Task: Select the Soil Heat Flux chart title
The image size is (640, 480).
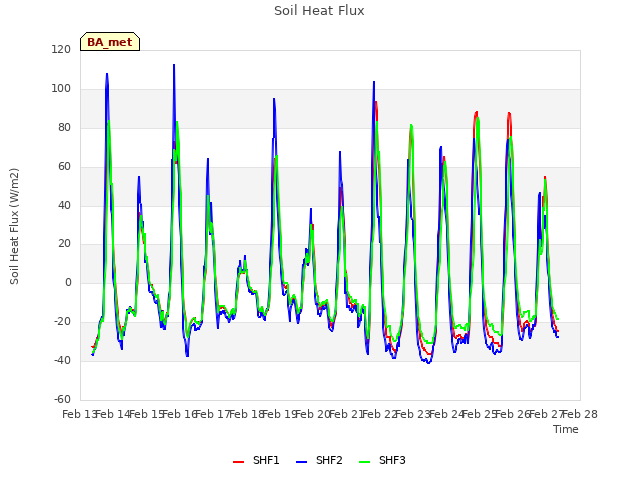Action: click(319, 11)
